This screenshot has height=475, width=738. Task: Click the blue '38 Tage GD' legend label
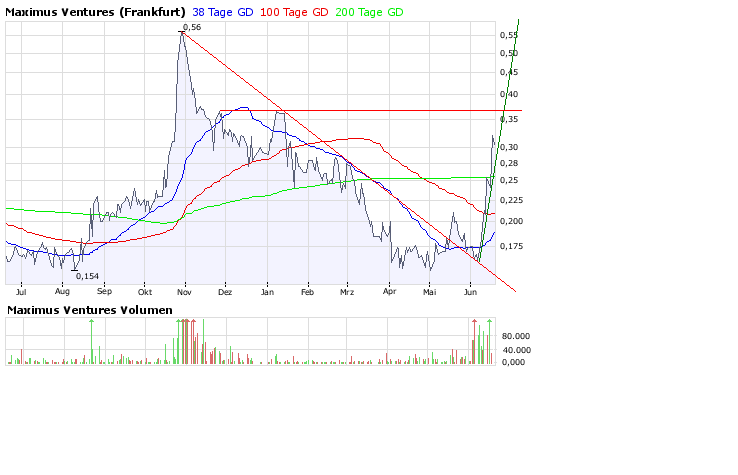[x=223, y=12]
